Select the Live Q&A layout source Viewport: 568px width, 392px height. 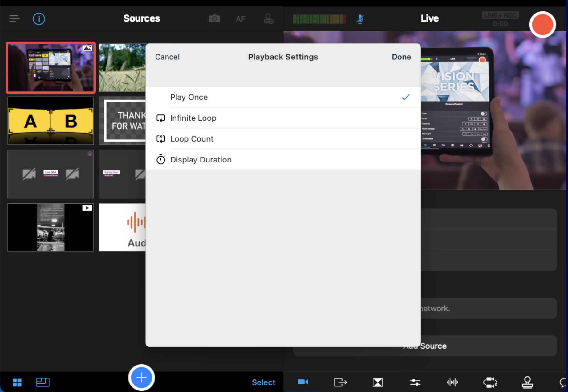pos(51,174)
